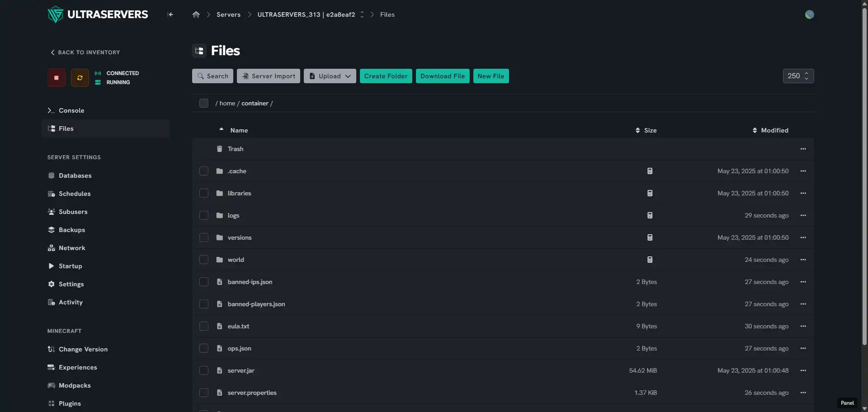Navigate to home in the path
The width and height of the screenshot is (868, 412).
227,103
